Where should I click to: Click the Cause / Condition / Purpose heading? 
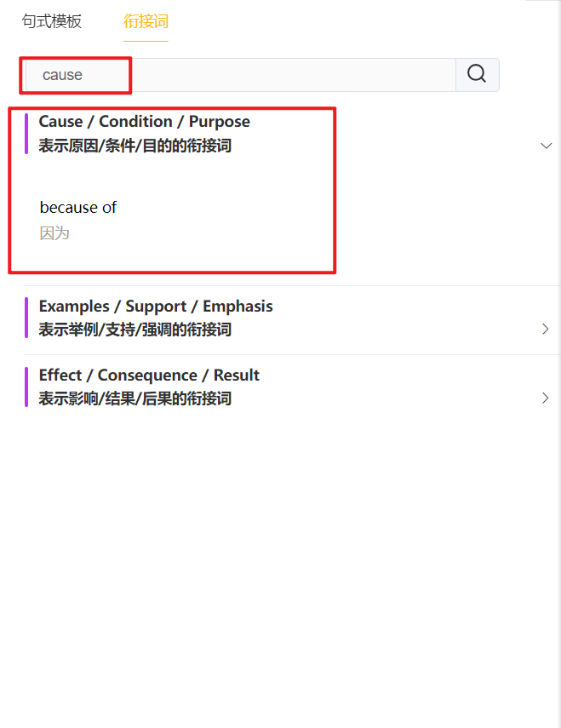pyautogui.click(x=145, y=122)
